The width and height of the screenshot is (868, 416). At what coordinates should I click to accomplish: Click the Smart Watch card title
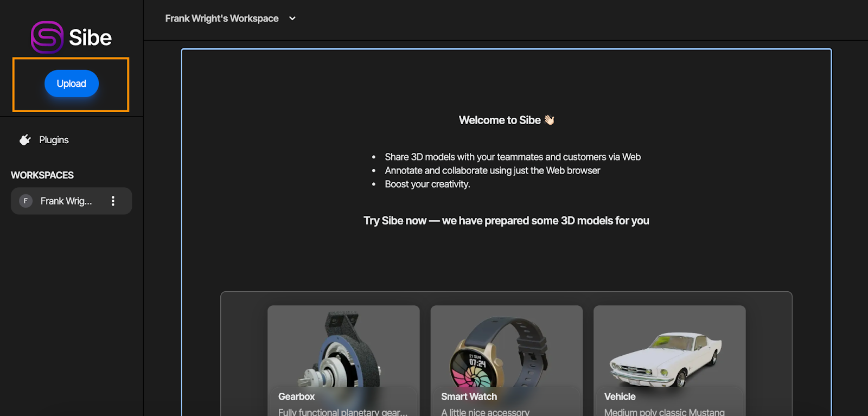tap(469, 396)
